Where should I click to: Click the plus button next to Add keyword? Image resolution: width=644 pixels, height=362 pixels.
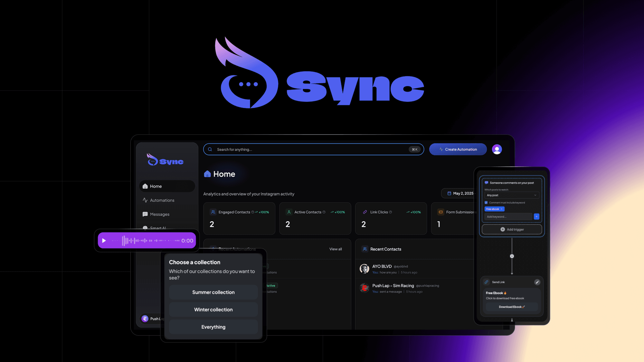pos(536,216)
